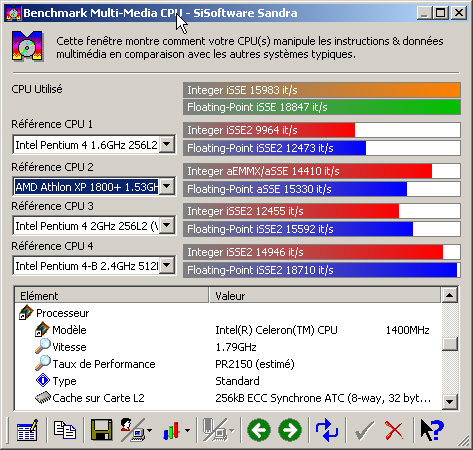Click the Valeur column header

point(325,296)
